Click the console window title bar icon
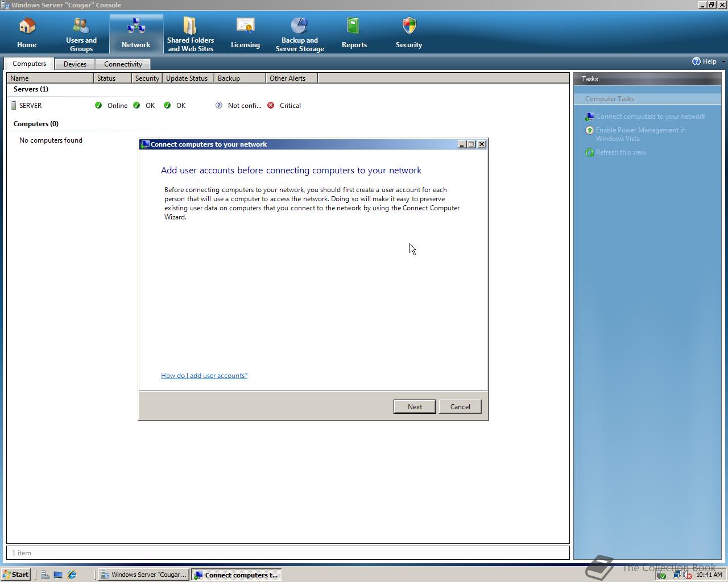The width and height of the screenshot is (728, 582). [5, 5]
